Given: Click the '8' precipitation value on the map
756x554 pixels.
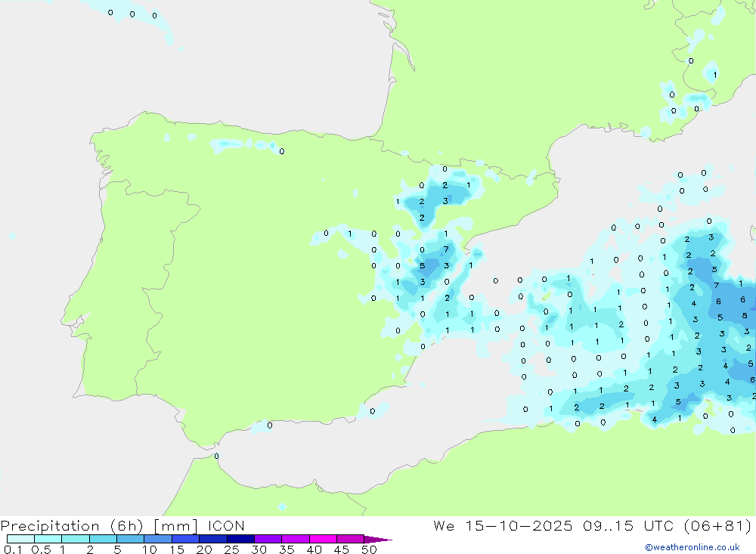Looking at the screenshot, I should click(745, 315).
